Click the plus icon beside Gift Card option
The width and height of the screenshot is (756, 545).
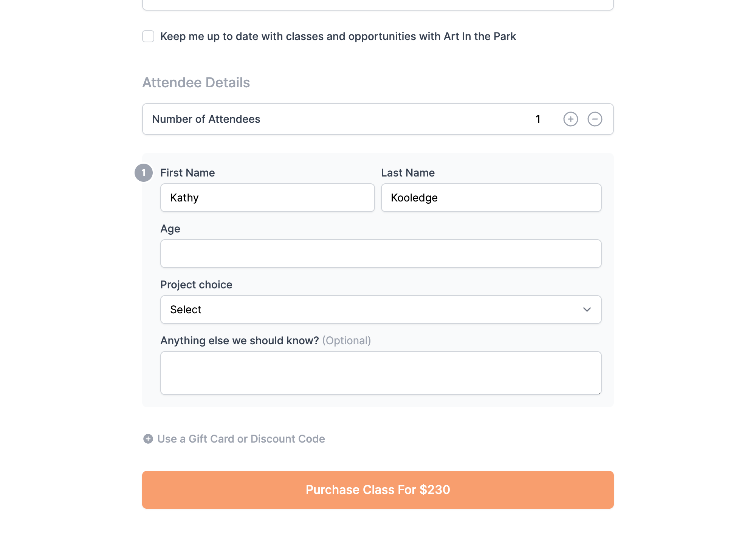pos(148,439)
